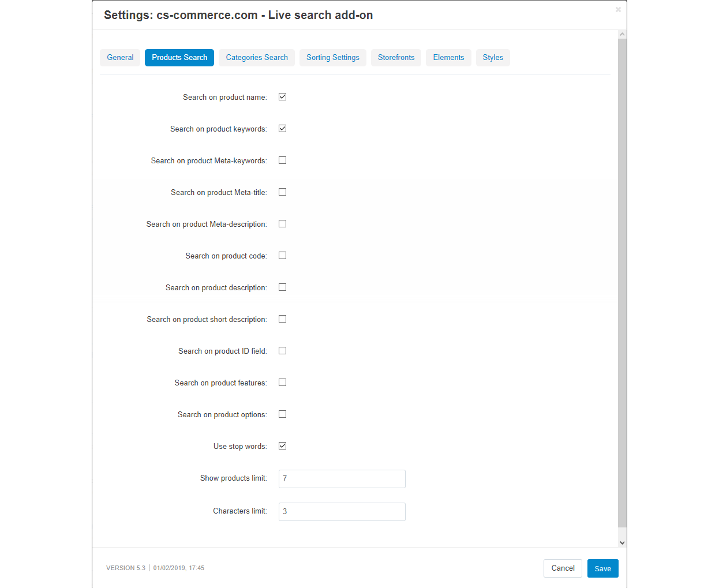Open the Sorting Settings tab

click(x=333, y=58)
